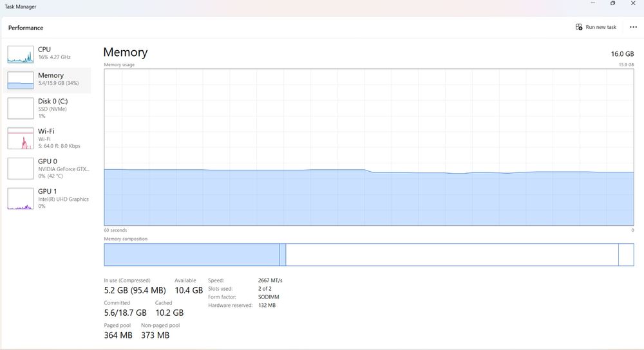The height and width of the screenshot is (350, 644).
Task: Click the Memory usage label above graph
Action: [119, 65]
